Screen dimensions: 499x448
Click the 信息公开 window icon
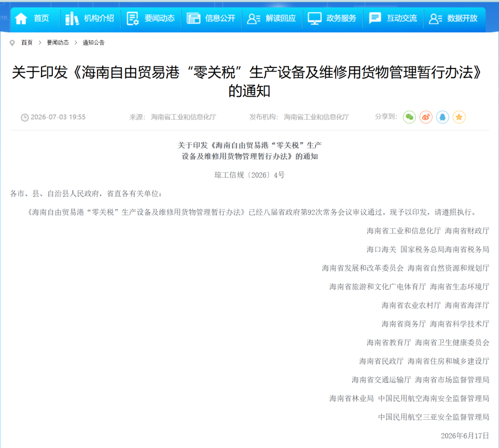click(193, 18)
